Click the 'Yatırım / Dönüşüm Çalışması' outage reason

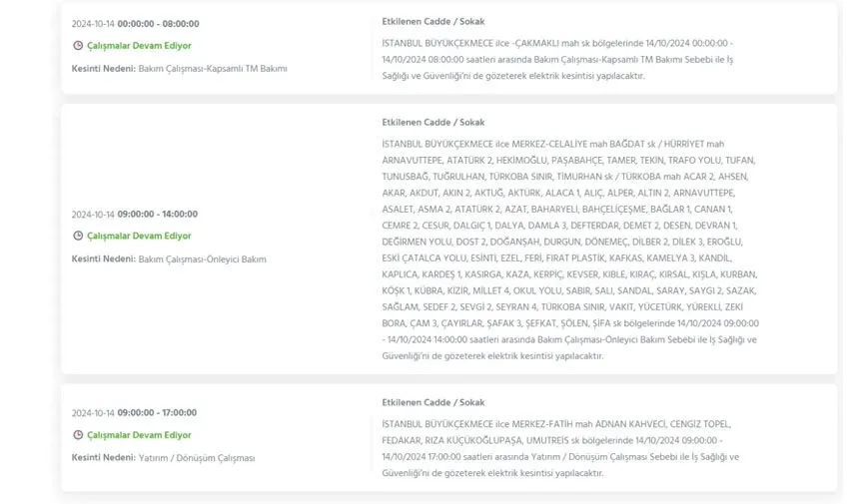click(x=197, y=457)
